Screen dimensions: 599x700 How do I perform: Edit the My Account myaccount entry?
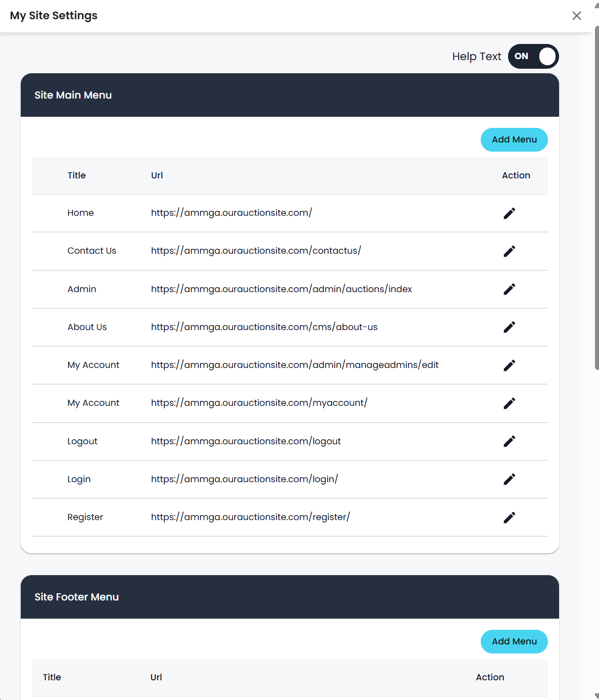509,403
